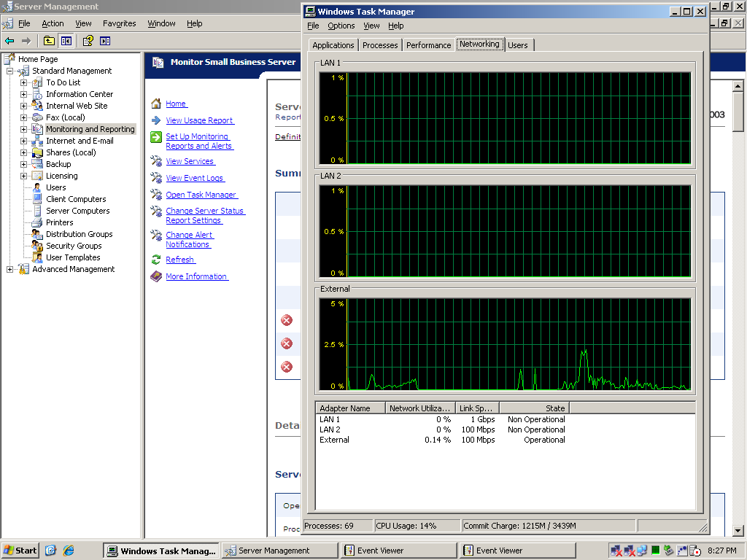Toggle the Show/Hide Console Tree icon
Viewport: 747px width, 560px height.
pos(66,41)
